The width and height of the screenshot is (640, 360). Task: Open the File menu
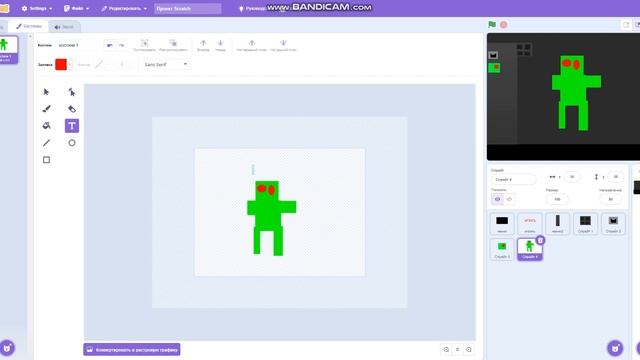76,8
